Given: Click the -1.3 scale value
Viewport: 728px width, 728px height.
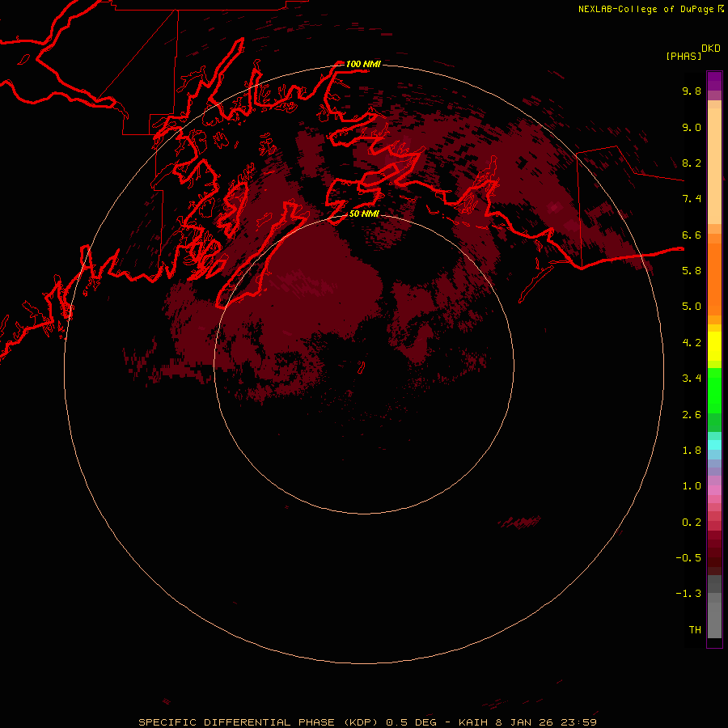Looking at the screenshot, I should [x=688, y=594].
